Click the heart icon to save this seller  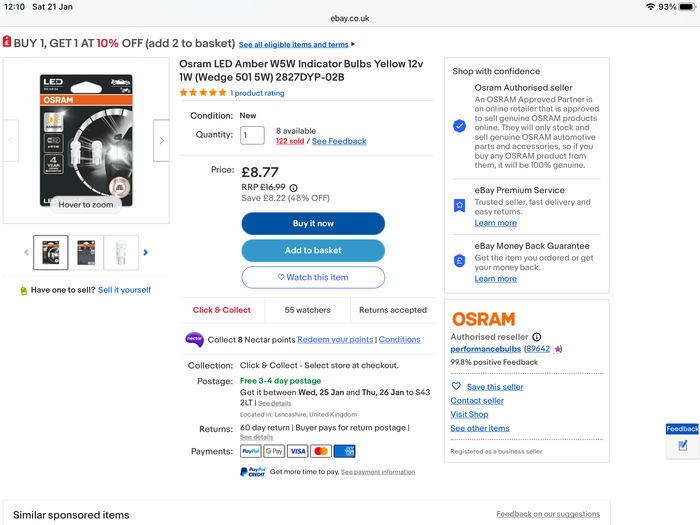click(456, 386)
